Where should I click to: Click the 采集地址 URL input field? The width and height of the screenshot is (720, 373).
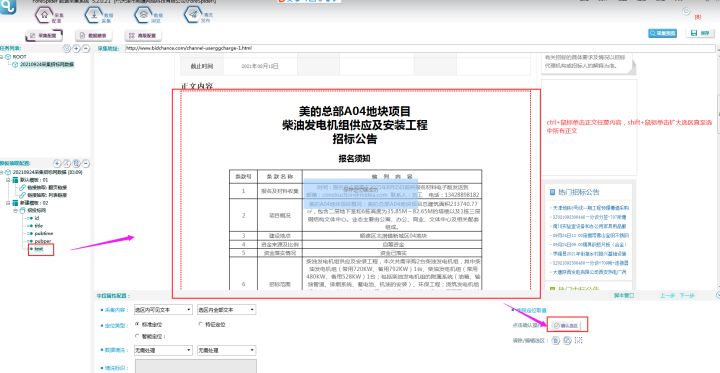420,48
